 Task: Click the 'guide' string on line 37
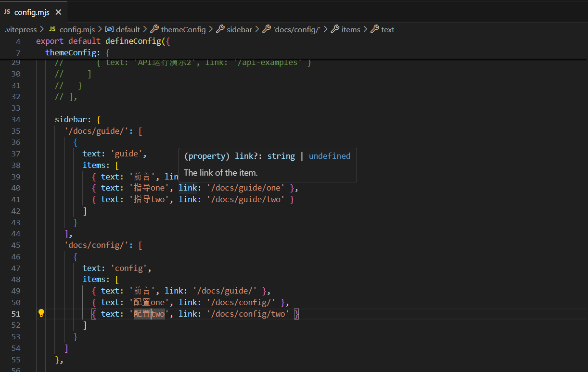coord(127,154)
